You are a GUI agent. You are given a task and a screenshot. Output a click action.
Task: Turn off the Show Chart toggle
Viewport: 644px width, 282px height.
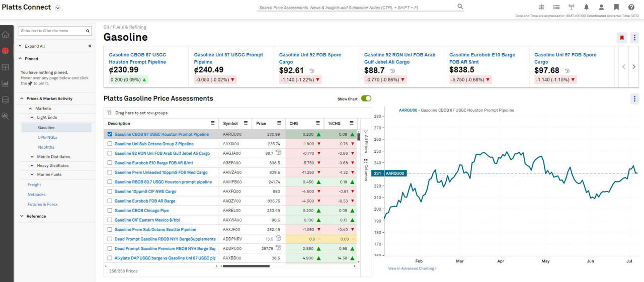pos(366,99)
